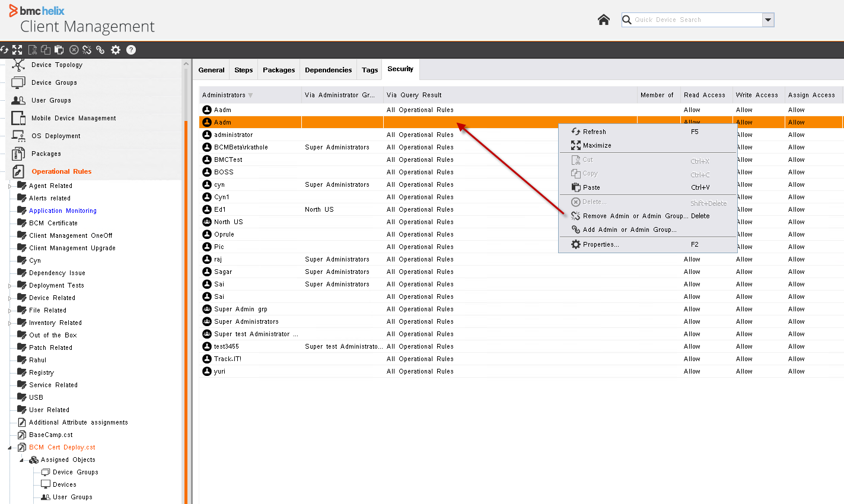Screen dimensions: 844x504
Task: Click the Delete circle-x icon in the toolbar
Action: point(74,50)
